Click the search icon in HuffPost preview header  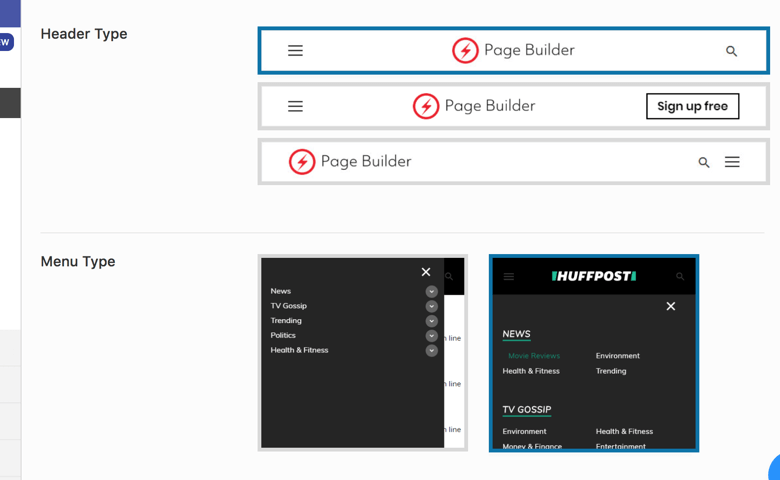click(680, 277)
